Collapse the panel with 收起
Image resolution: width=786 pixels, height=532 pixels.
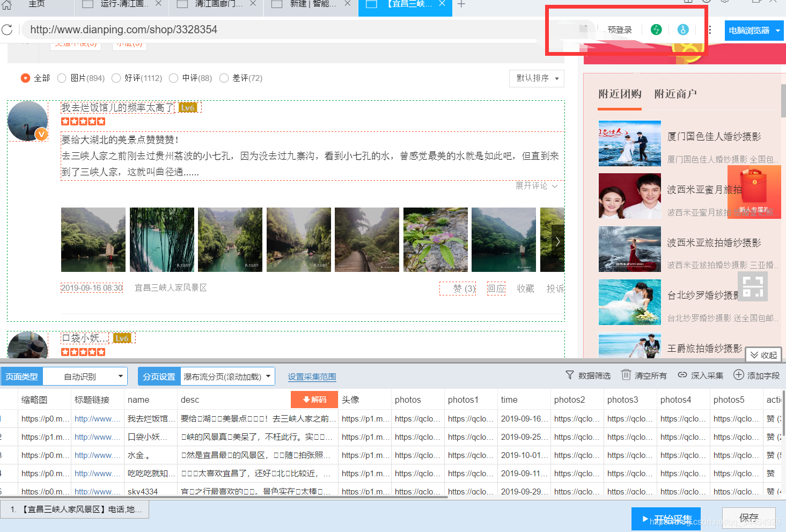[x=763, y=355]
